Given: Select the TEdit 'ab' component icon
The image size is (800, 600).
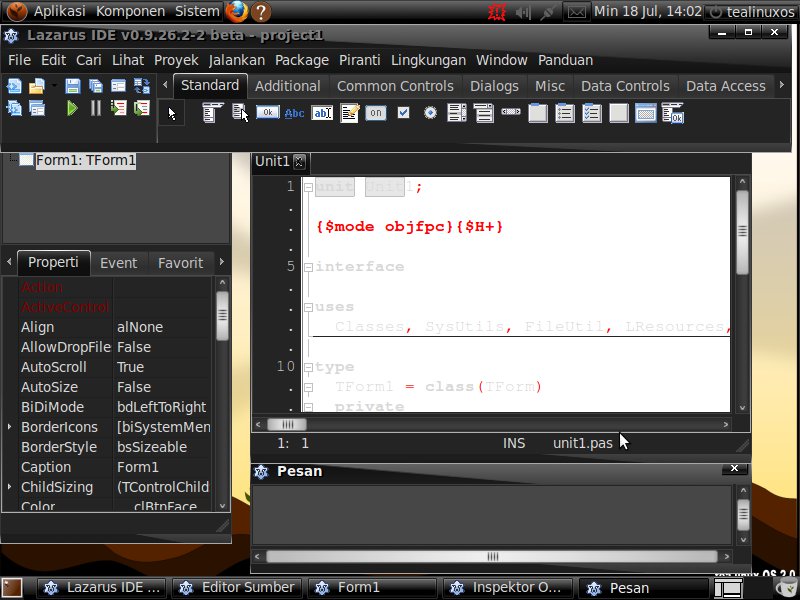Looking at the screenshot, I should pos(322,113).
